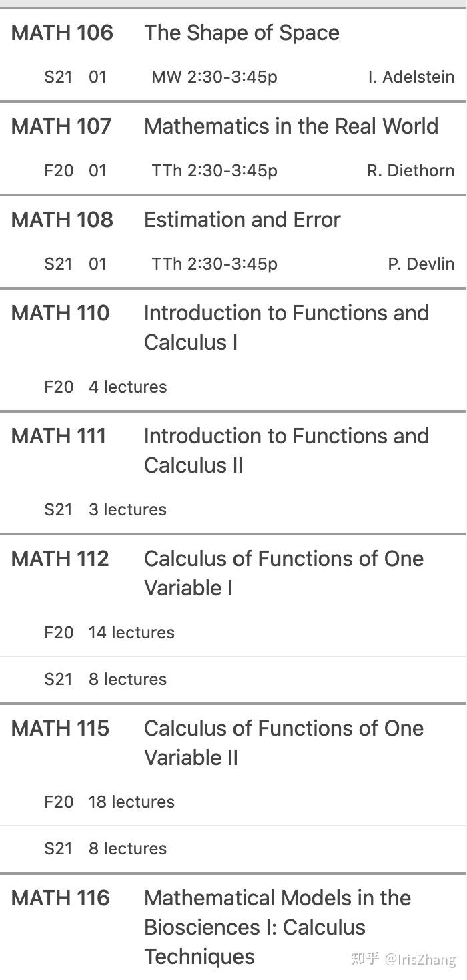Expand S21 8 lectures under MATH 112
Viewport: 467px width, 980px height.
[105, 679]
